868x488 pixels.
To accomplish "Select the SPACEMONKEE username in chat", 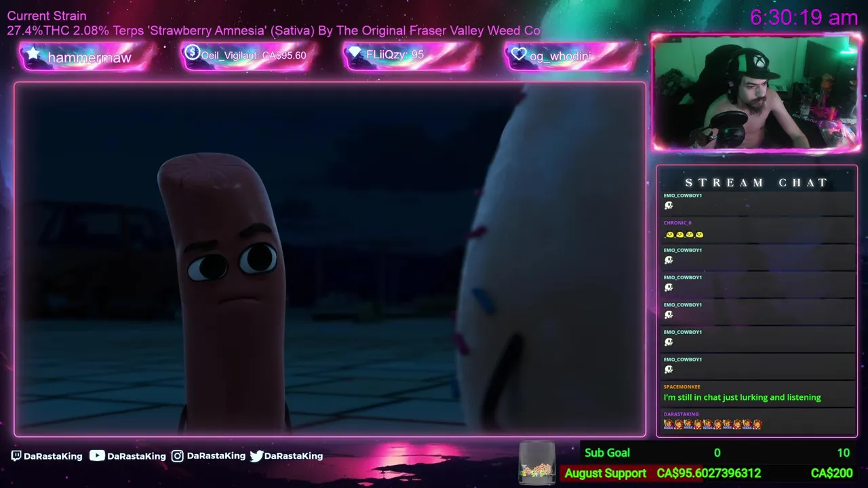I will (x=682, y=387).
